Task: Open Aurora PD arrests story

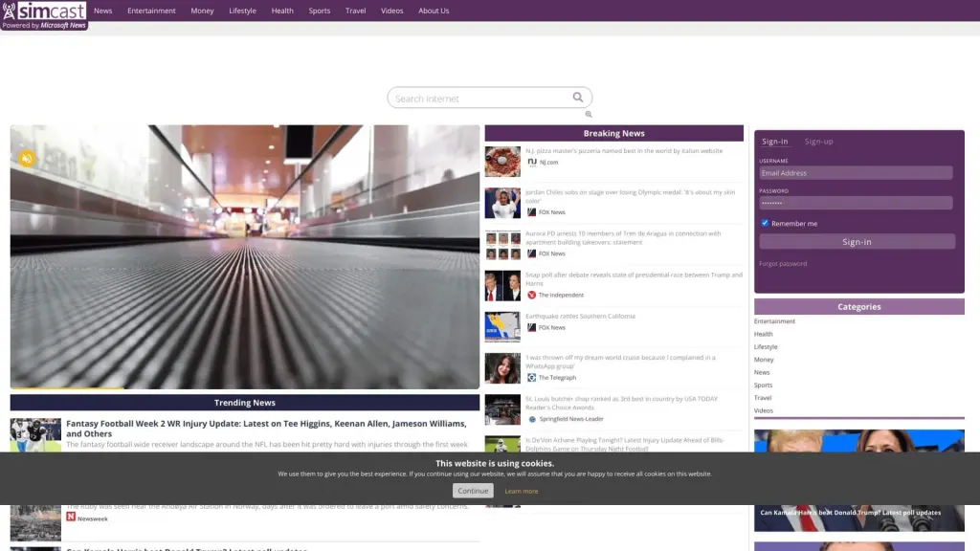Action: coord(622,237)
